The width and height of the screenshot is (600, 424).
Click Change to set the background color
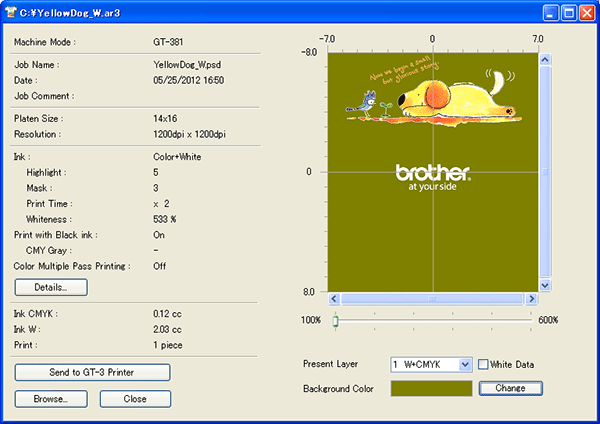[510, 388]
